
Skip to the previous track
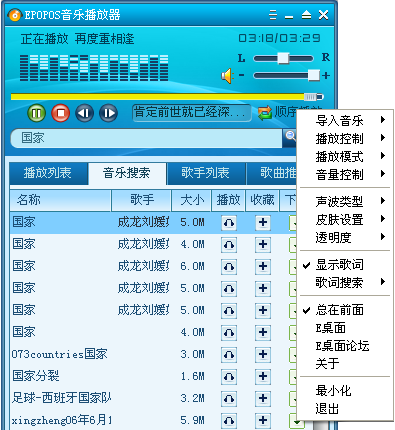click(84, 113)
